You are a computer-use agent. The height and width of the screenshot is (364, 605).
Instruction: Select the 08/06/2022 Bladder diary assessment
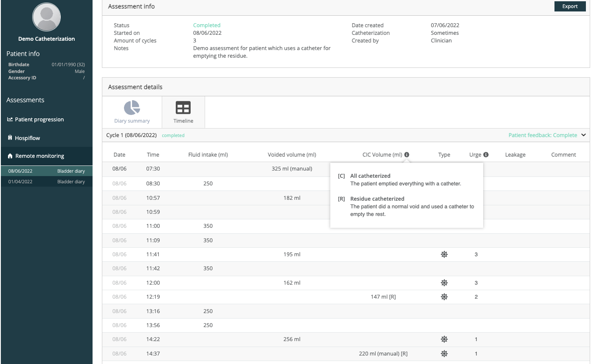point(47,171)
